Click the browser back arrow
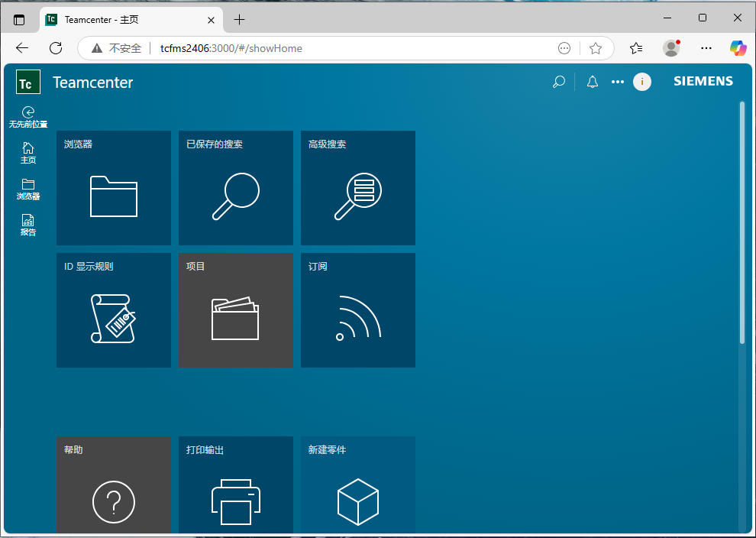 click(22, 48)
